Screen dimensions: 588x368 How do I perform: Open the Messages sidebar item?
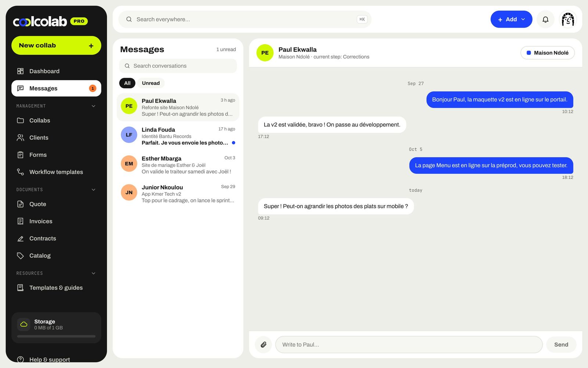56,88
